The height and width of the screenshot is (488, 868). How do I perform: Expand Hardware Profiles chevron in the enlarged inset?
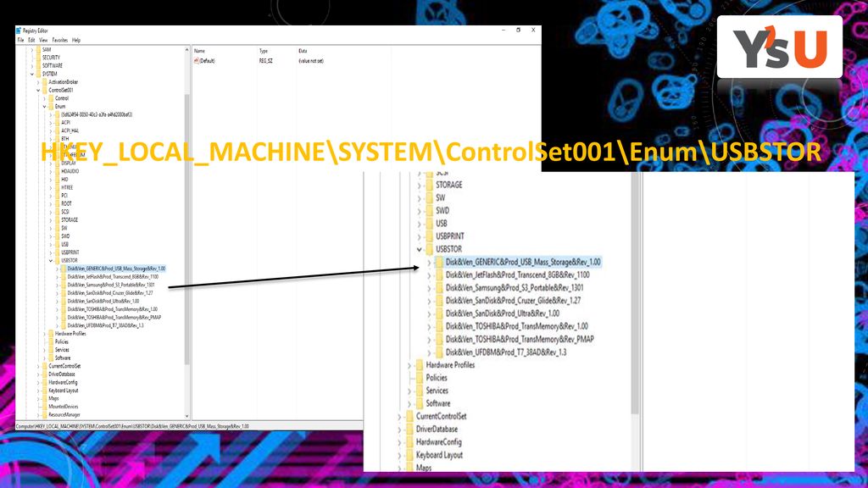409,366
